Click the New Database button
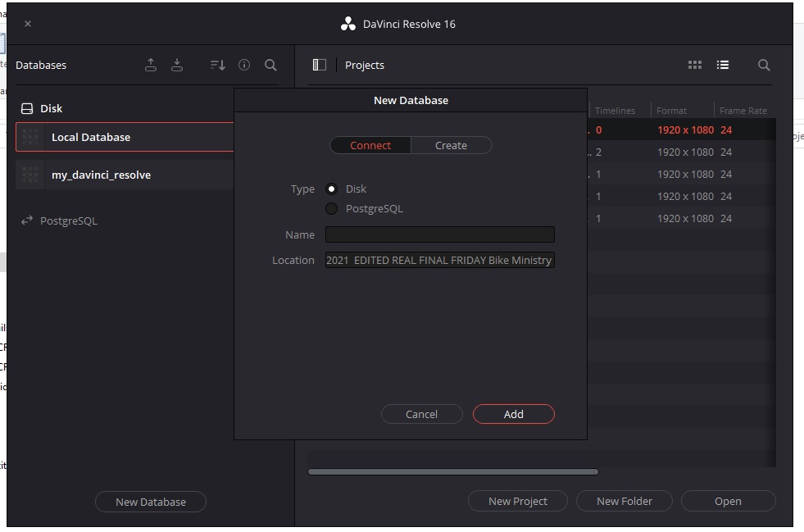Viewport: 804px width, 532px height. pos(151,502)
